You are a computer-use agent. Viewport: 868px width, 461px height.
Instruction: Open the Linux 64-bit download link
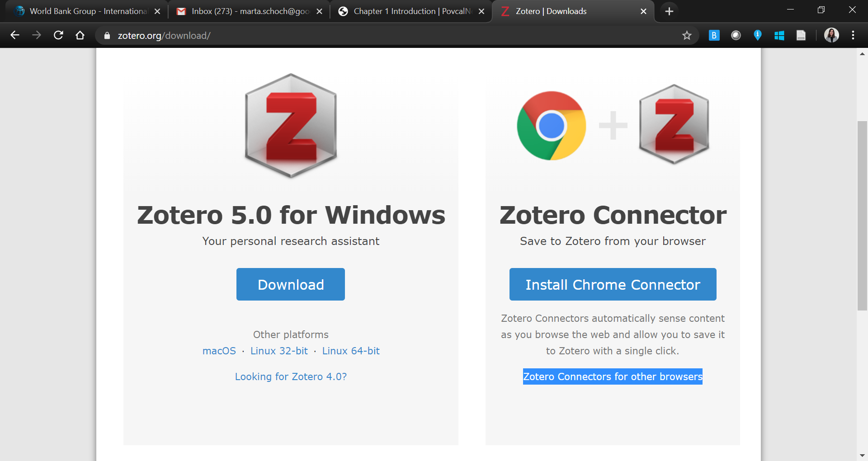tap(351, 351)
